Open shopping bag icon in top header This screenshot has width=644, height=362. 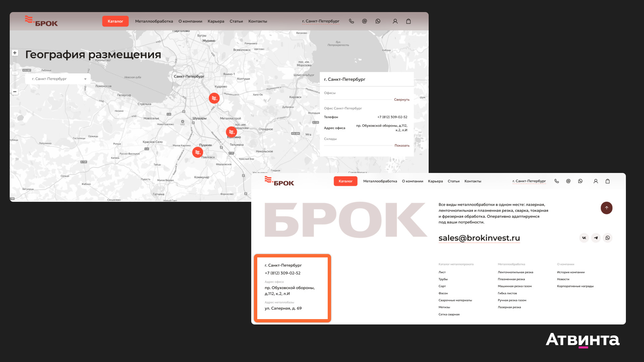408,21
